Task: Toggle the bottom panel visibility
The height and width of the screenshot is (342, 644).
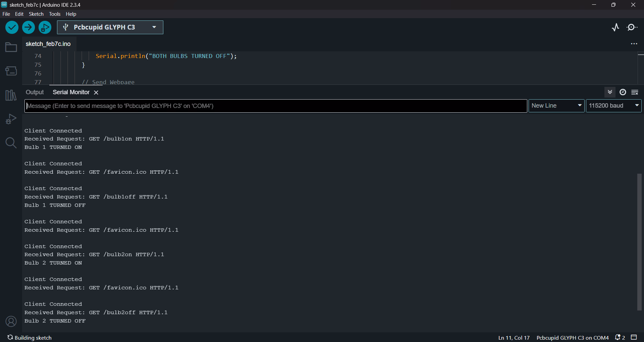Action: click(633, 338)
